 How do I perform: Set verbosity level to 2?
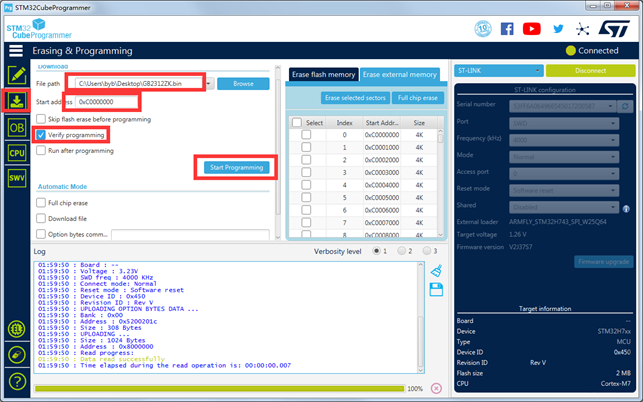coord(401,251)
